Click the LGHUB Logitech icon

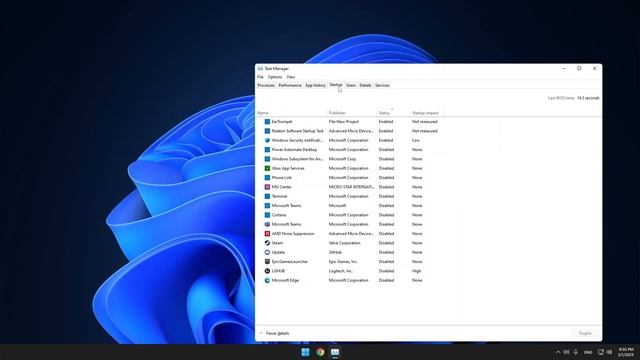point(267,271)
